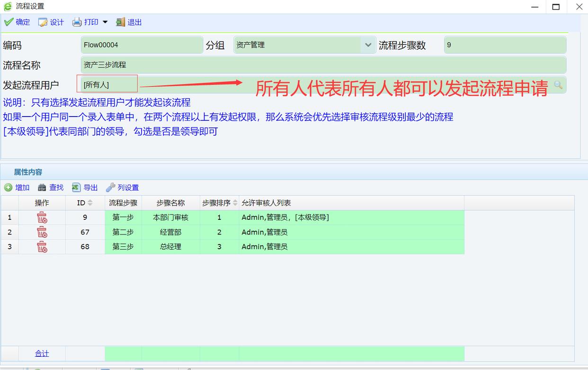Image resolution: width=588 pixels, height=370 pixels.
Task: Click 导出 export to Excel icon
Action: pos(76,188)
